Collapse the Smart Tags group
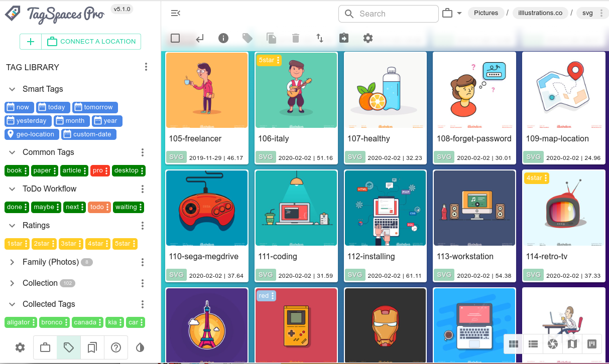609x364 pixels. [x=12, y=89]
